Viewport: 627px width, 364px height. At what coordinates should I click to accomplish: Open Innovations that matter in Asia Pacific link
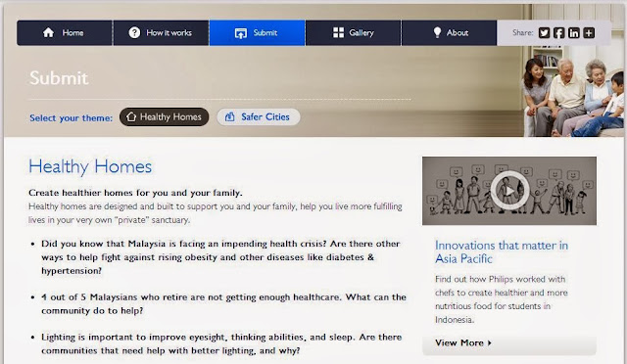click(502, 251)
